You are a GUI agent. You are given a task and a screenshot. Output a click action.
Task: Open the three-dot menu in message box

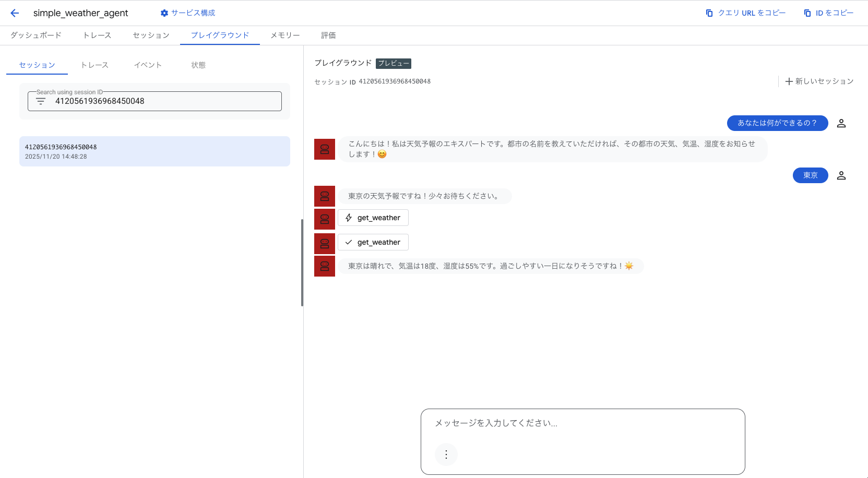(x=446, y=455)
